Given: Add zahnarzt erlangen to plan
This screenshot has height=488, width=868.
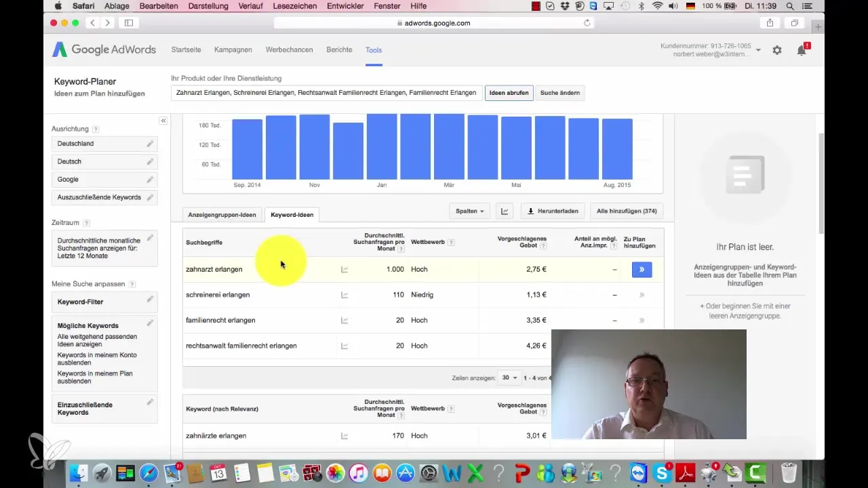Looking at the screenshot, I should (x=642, y=269).
